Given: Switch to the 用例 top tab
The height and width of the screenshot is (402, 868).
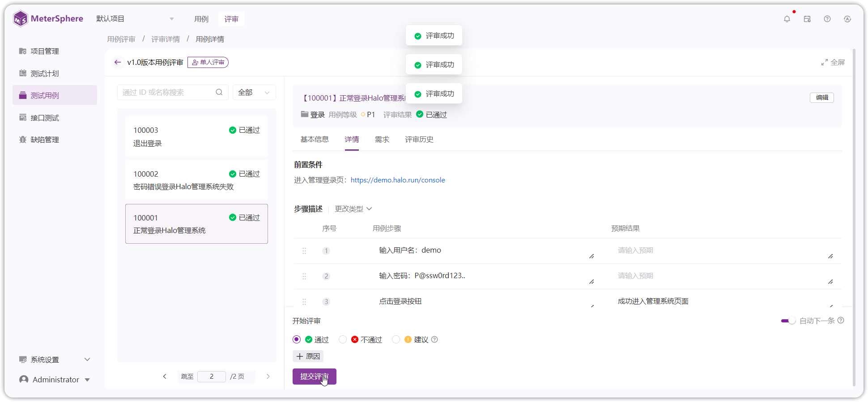Looking at the screenshot, I should pyautogui.click(x=201, y=19).
